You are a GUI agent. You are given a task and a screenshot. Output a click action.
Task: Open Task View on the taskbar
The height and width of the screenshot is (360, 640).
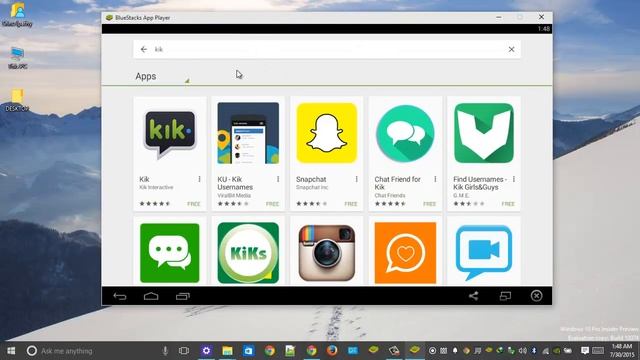point(184,351)
